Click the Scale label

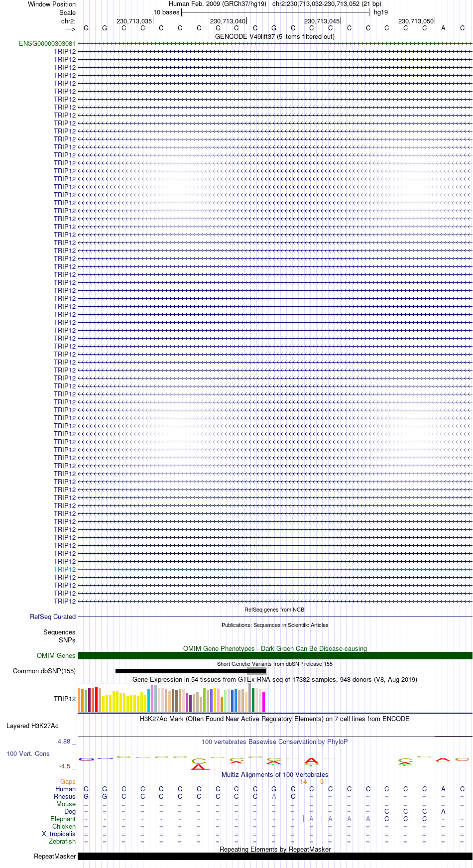click(x=68, y=13)
